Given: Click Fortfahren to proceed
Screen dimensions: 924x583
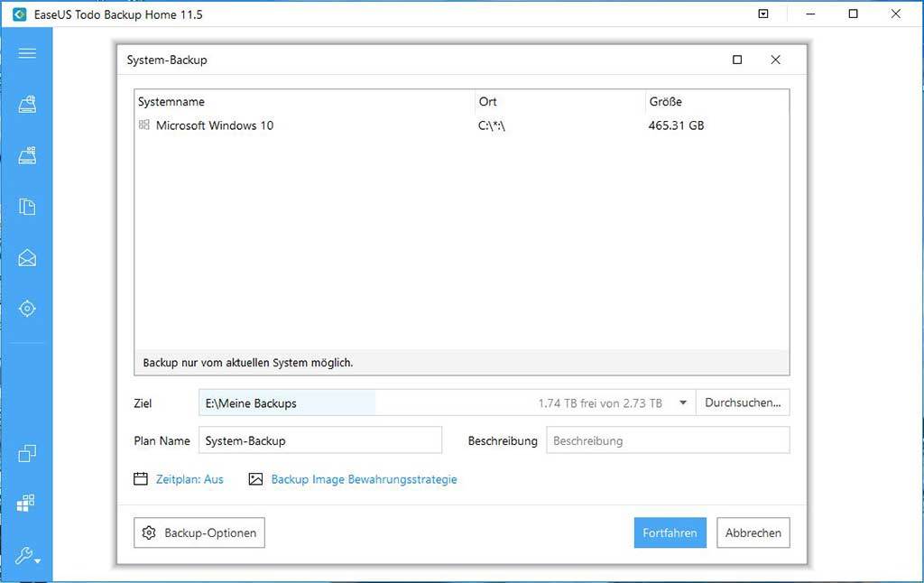Looking at the screenshot, I should 670,532.
